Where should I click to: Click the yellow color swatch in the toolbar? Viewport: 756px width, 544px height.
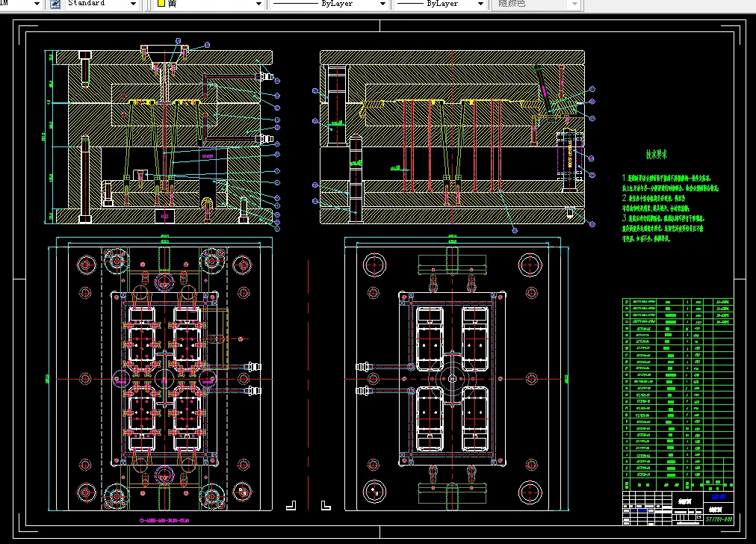click(161, 4)
